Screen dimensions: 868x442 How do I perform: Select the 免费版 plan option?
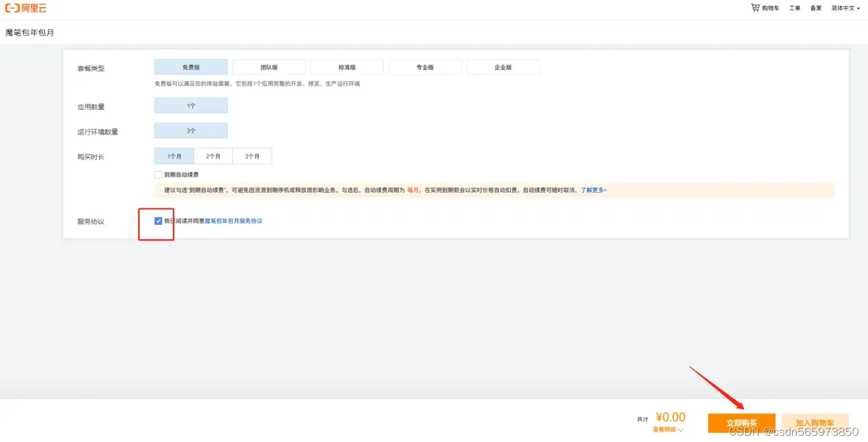[191, 67]
